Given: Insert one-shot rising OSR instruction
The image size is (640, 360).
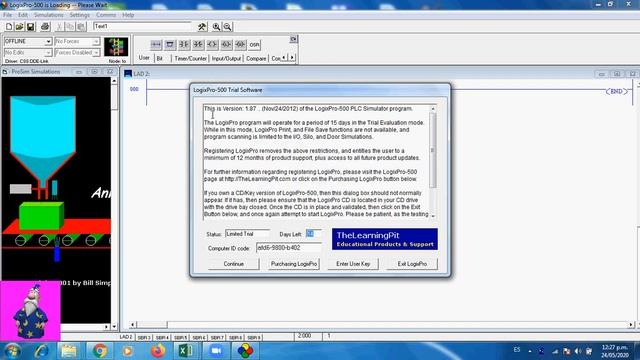Looking at the screenshot, I should pos(254,44).
